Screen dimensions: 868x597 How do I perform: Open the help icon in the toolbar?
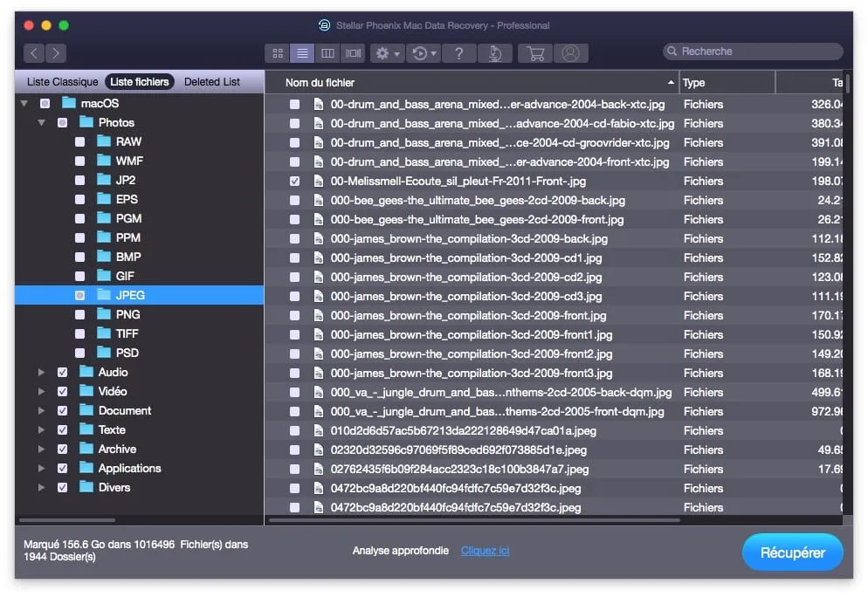pyautogui.click(x=461, y=53)
